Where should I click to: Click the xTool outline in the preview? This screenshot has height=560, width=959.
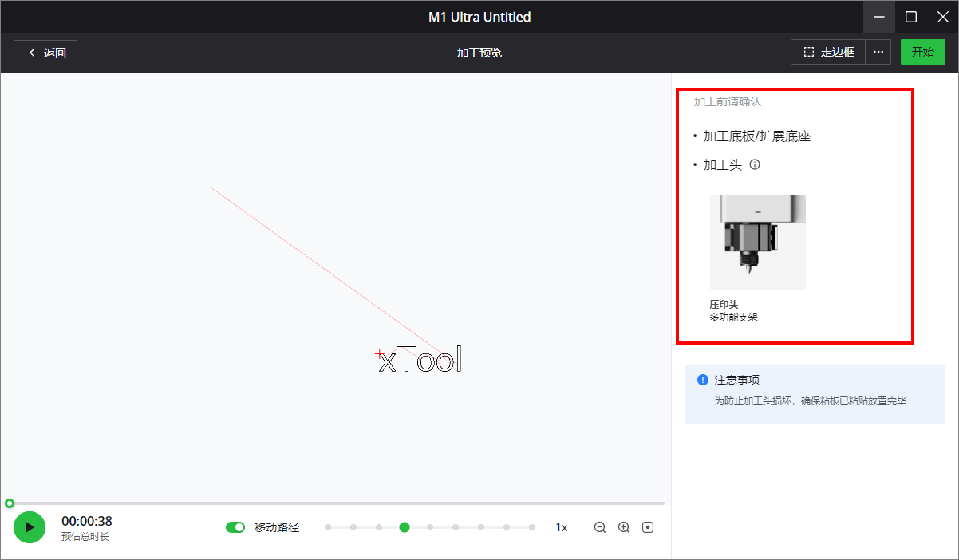click(x=420, y=360)
